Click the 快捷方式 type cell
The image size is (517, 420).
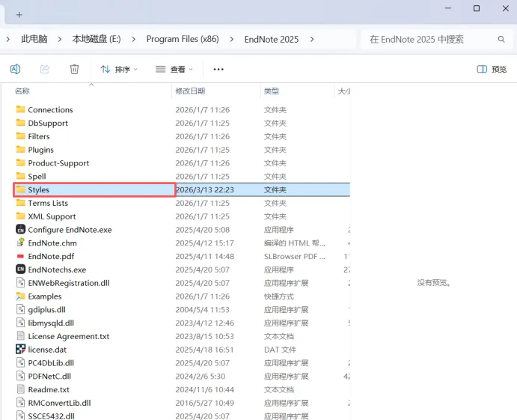tap(278, 296)
